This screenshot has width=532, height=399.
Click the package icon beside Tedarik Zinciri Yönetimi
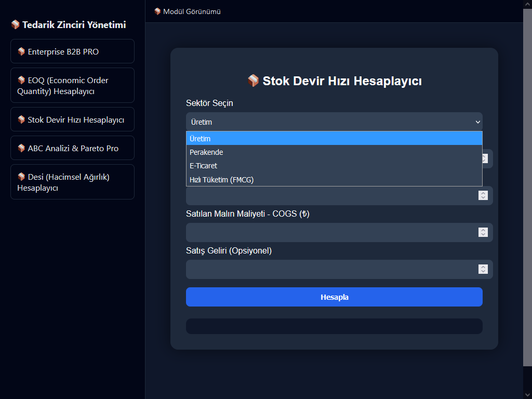(x=16, y=25)
